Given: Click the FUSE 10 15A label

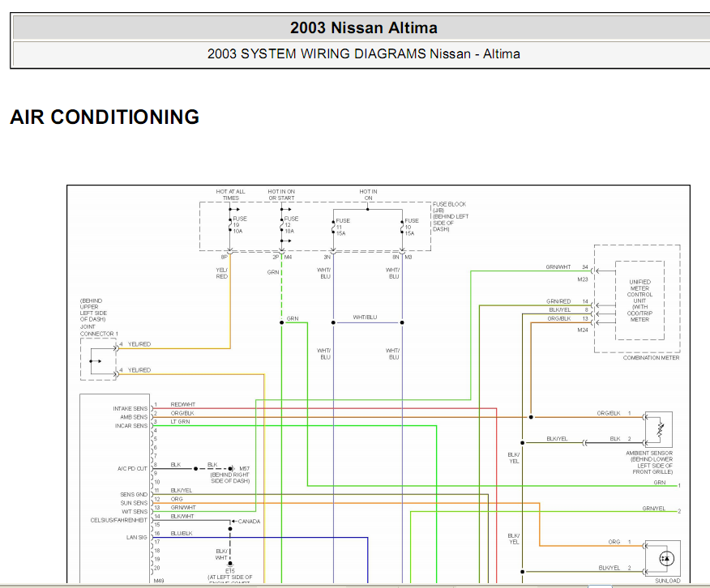Looking at the screenshot, I should click(411, 227).
